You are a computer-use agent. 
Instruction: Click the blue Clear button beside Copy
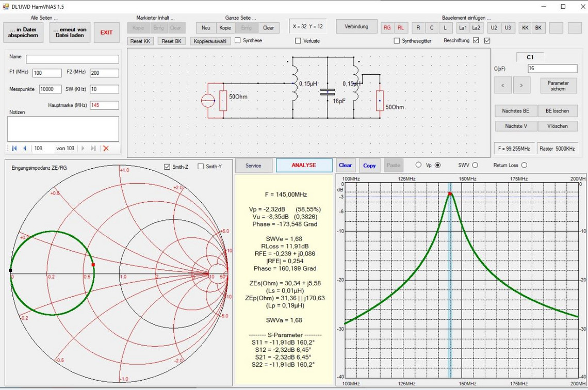pos(346,166)
